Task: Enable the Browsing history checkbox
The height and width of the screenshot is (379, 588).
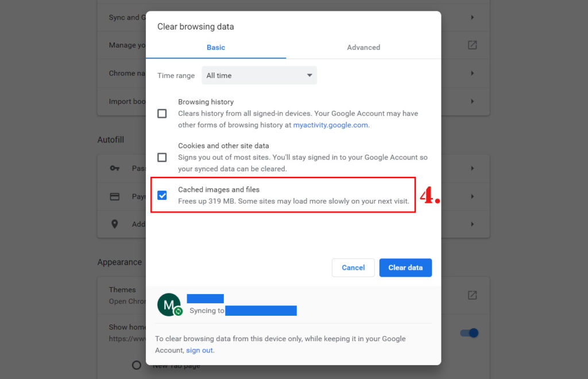Action: pyautogui.click(x=161, y=113)
